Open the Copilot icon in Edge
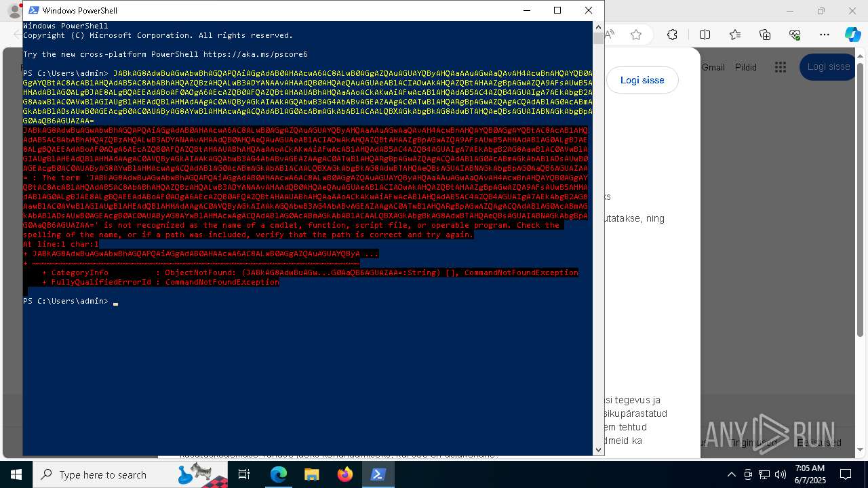 [x=852, y=35]
